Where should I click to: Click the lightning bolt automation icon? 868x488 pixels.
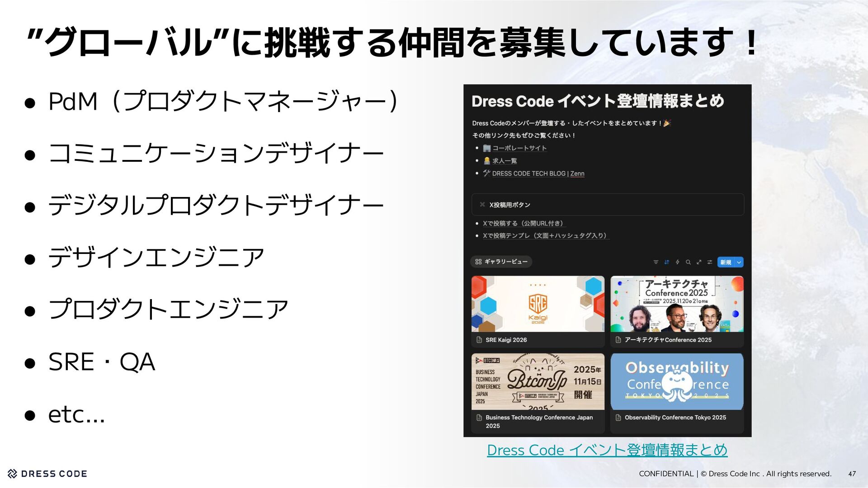tap(677, 262)
